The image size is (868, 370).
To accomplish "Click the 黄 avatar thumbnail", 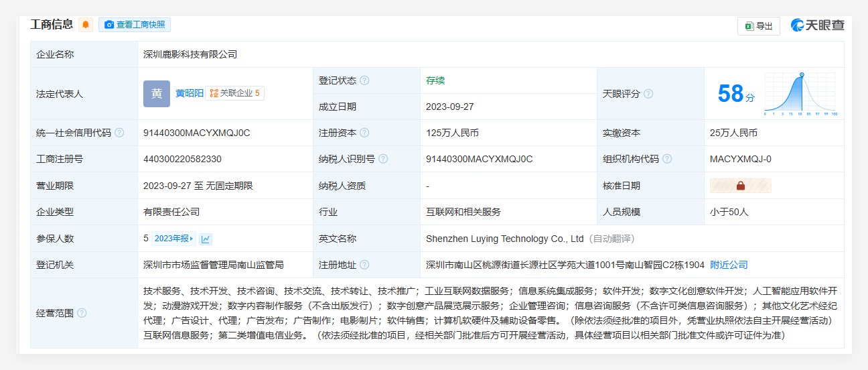I will 157,94.
